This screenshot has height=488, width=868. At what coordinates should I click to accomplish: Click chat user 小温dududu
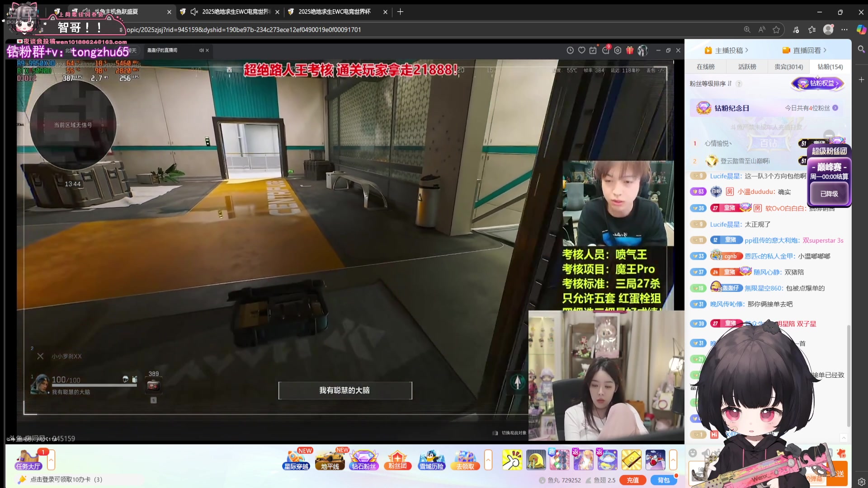[x=756, y=192]
